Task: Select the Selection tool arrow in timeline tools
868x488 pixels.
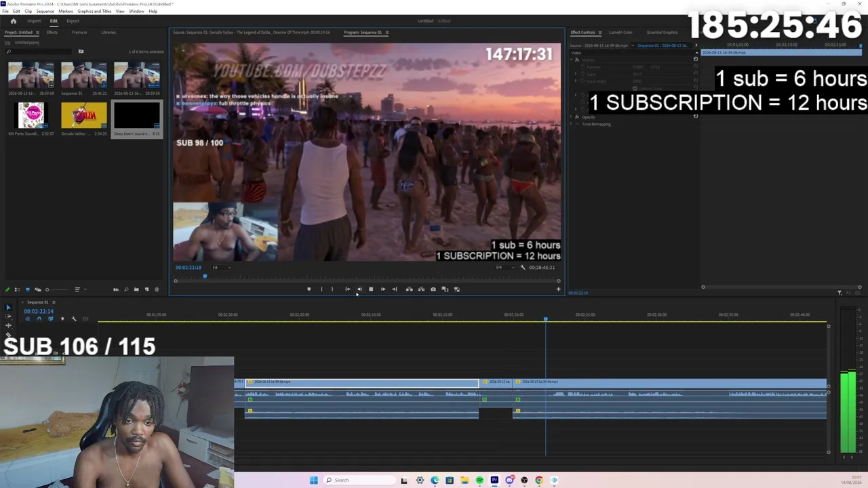Action: (8, 308)
